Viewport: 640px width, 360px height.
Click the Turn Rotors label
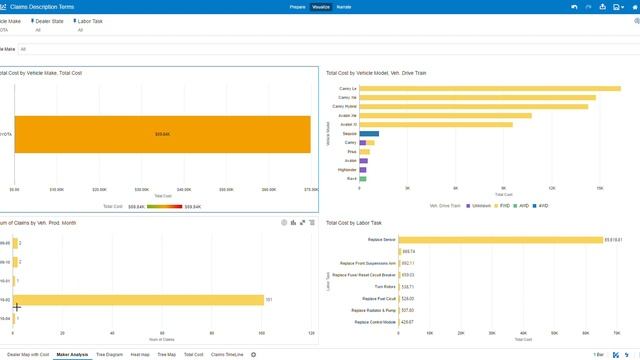pos(385,287)
